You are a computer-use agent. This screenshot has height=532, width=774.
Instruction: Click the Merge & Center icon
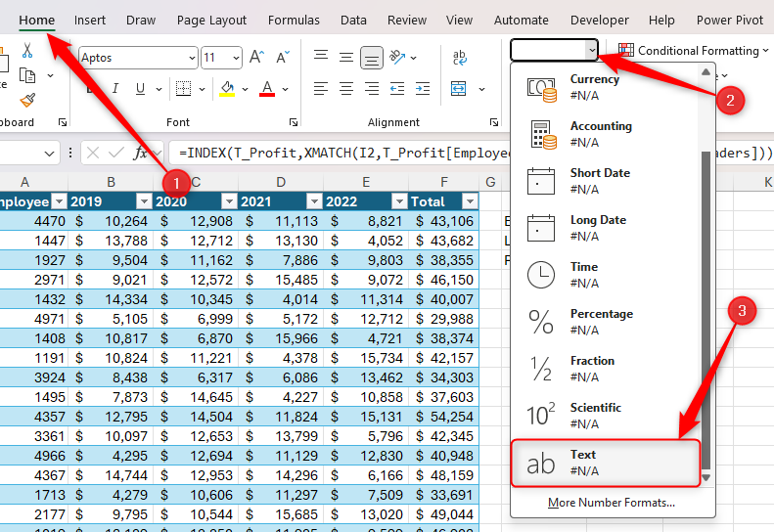[x=459, y=89]
